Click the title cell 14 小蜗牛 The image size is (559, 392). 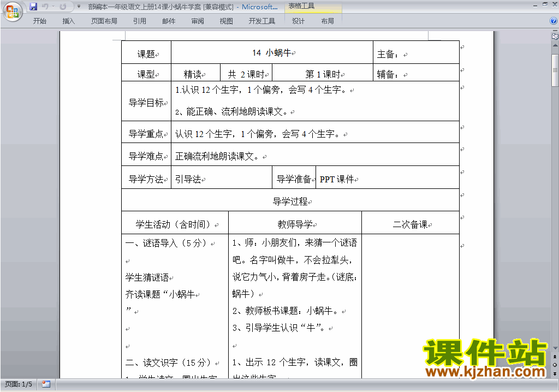pos(272,53)
